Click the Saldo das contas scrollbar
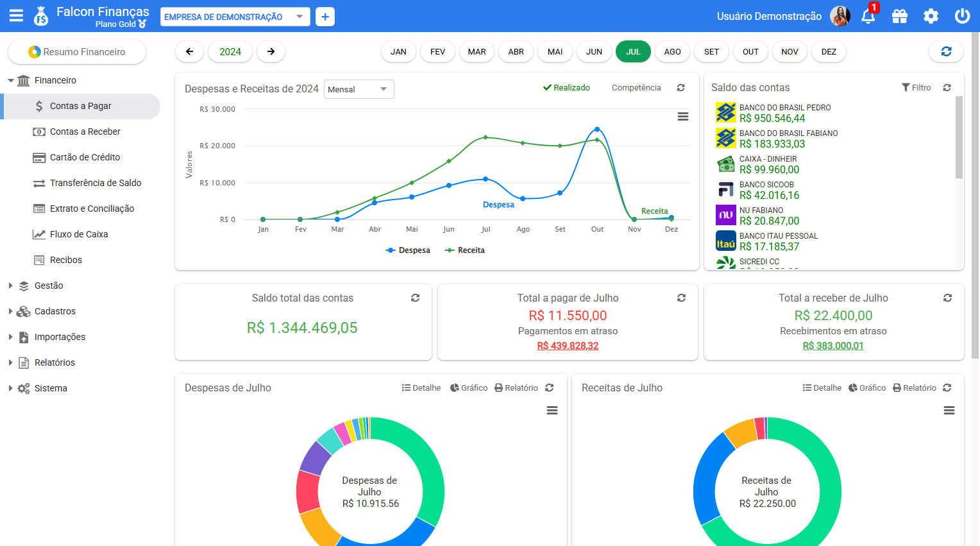 click(x=959, y=138)
